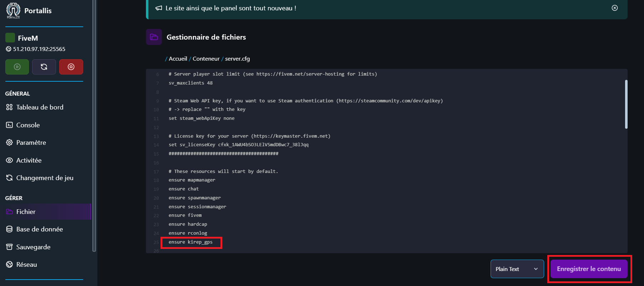Click the line "sv_maxclients 48"

click(x=191, y=83)
